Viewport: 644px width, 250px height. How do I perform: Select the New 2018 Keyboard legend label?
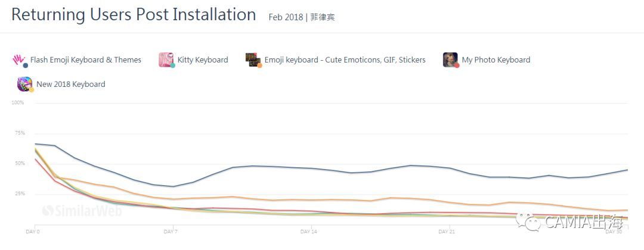coord(70,85)
